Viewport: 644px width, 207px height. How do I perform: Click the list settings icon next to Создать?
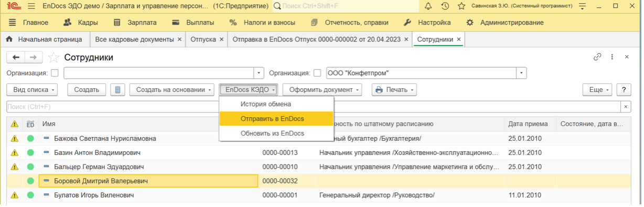click(117, 90)
